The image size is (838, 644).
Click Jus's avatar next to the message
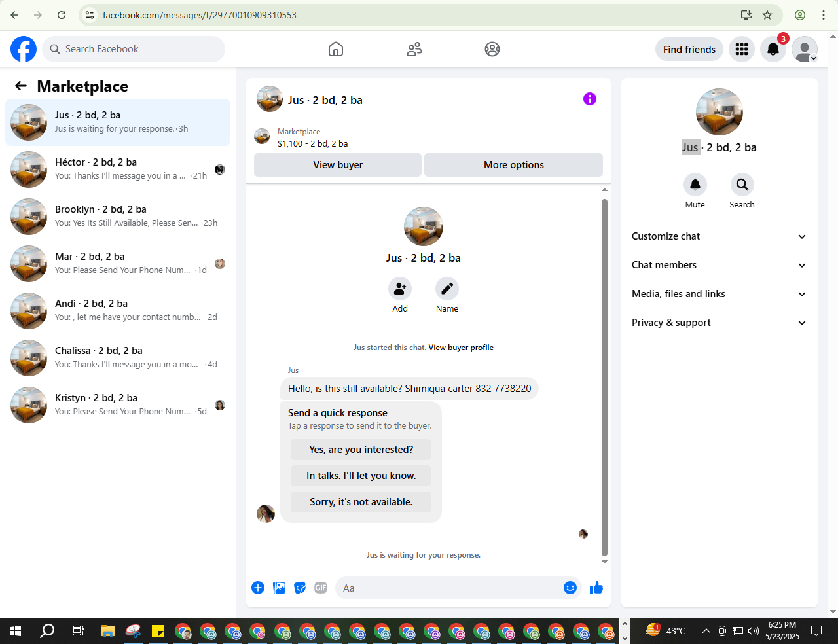pyautogui.click(x=266, y=514)
